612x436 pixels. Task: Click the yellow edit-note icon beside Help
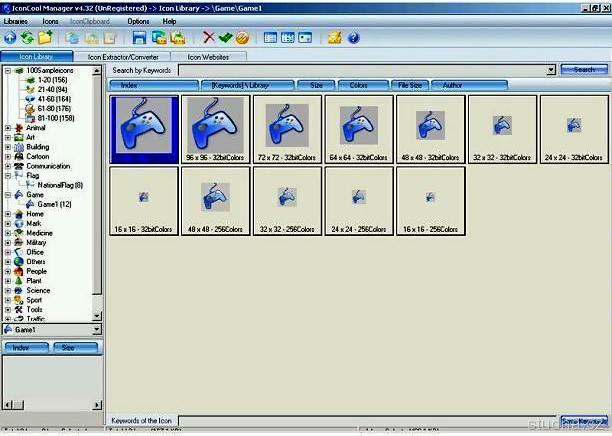point(335,38)
